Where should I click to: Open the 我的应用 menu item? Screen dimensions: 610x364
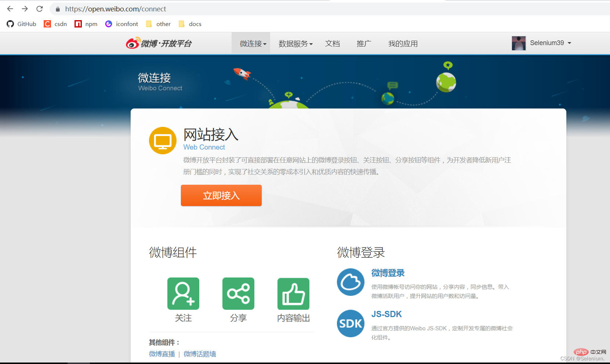pos(403,43)
